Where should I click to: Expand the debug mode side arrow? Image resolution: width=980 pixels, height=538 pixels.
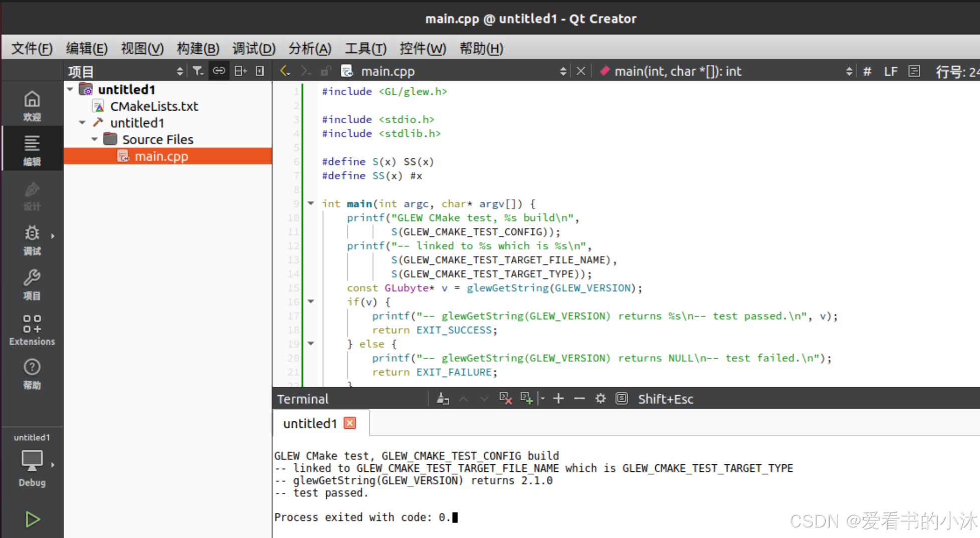pyautogui.click(x=53, y=235)
